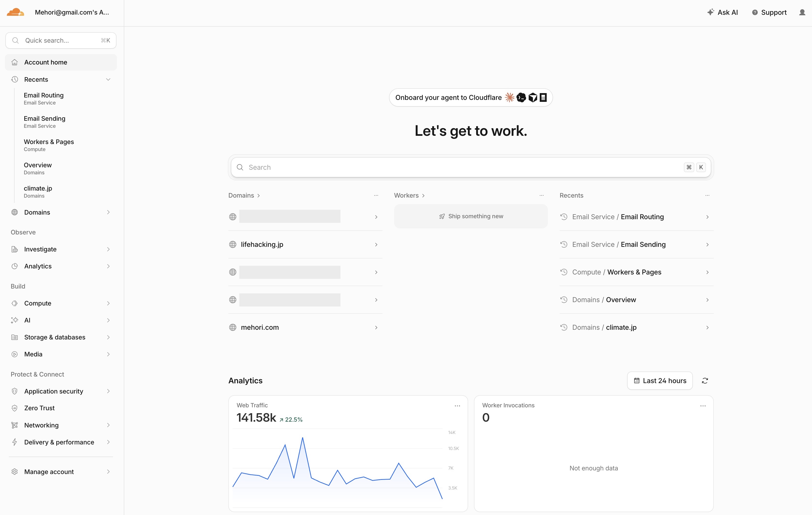Open the Workers heading link
This screenshot has height=515, width=812.
coord(409,195)
